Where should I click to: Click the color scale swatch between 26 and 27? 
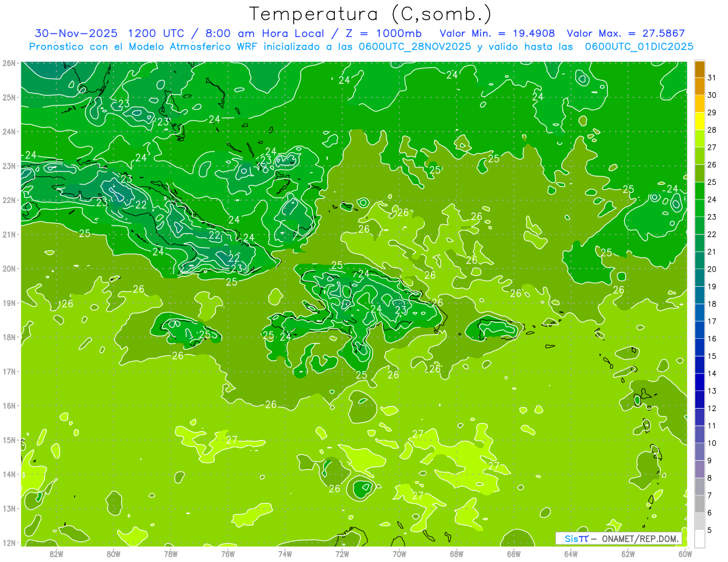pos(699,156)
